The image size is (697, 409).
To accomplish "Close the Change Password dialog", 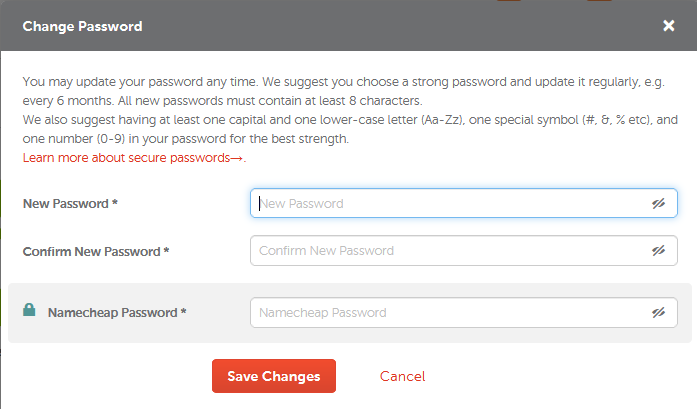I will (x=669, y=26).
